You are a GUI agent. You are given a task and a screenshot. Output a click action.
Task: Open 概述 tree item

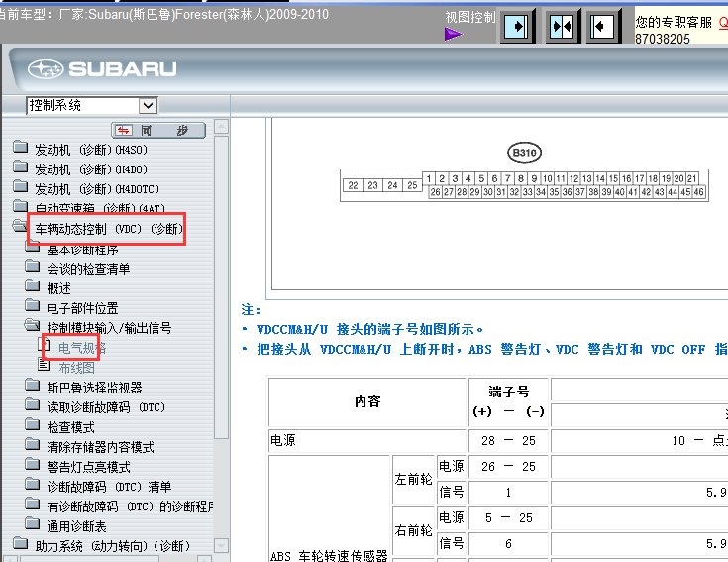(x=59, y=288)
